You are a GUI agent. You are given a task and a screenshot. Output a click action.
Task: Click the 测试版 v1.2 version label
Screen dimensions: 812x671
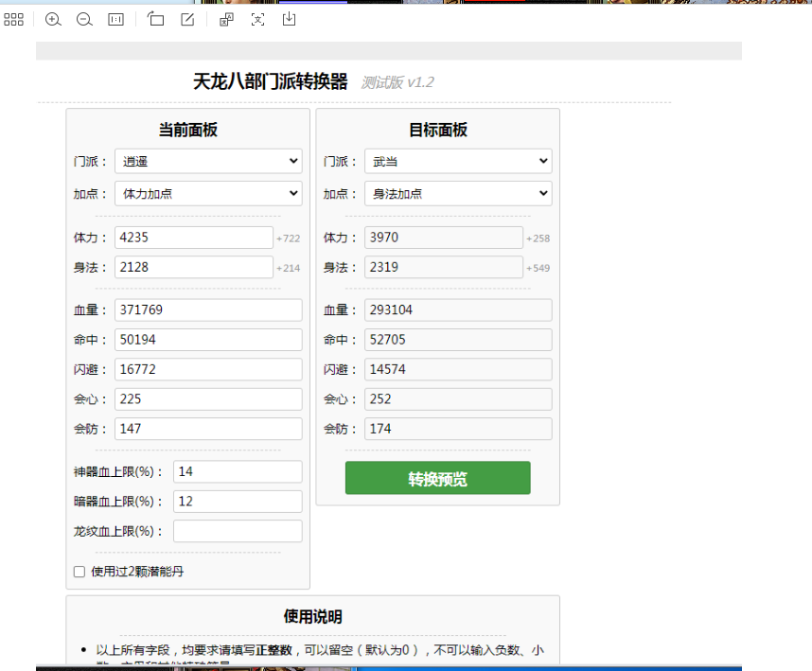[397, 82]
